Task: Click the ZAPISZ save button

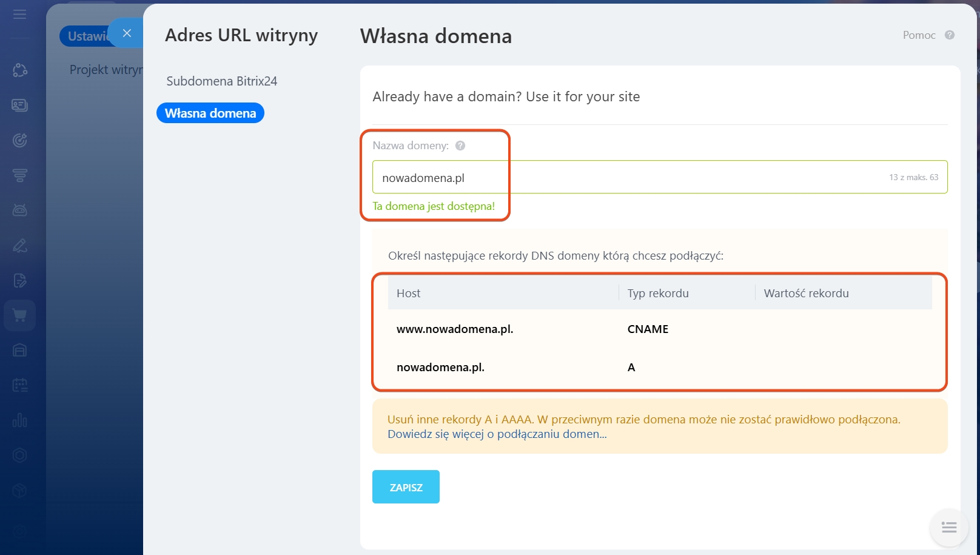Action: pos(406,487)
